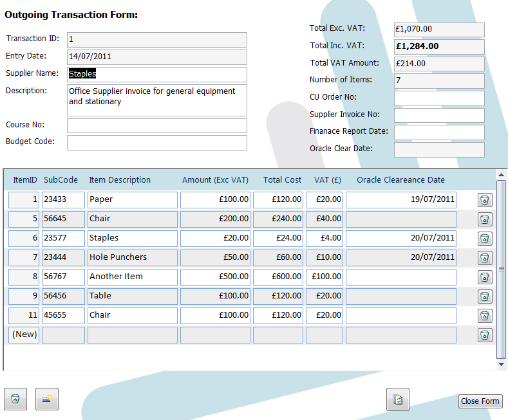
Task: Click the Total VAT Amount field
Action: (439, 64)
